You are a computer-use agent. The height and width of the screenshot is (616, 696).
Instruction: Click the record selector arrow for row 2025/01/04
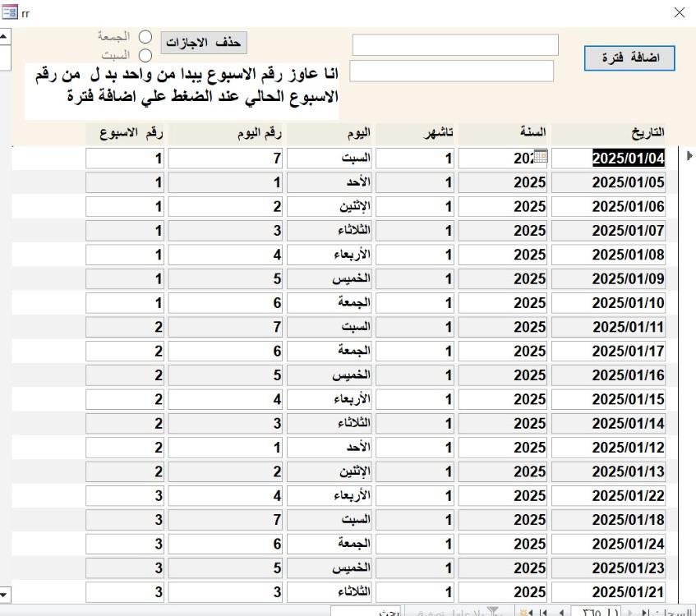[x=689, y=156]
